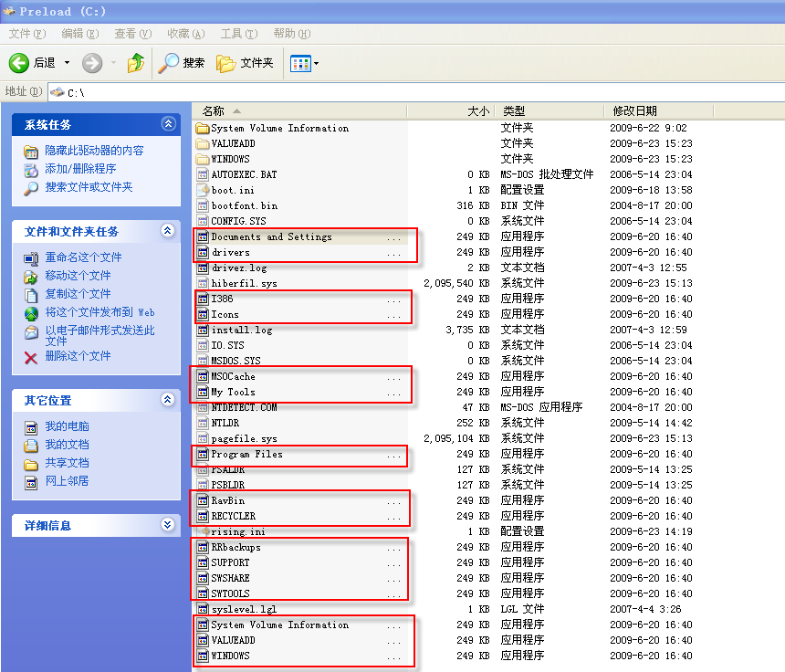Select the drivez.log file icon

point(203,268)
